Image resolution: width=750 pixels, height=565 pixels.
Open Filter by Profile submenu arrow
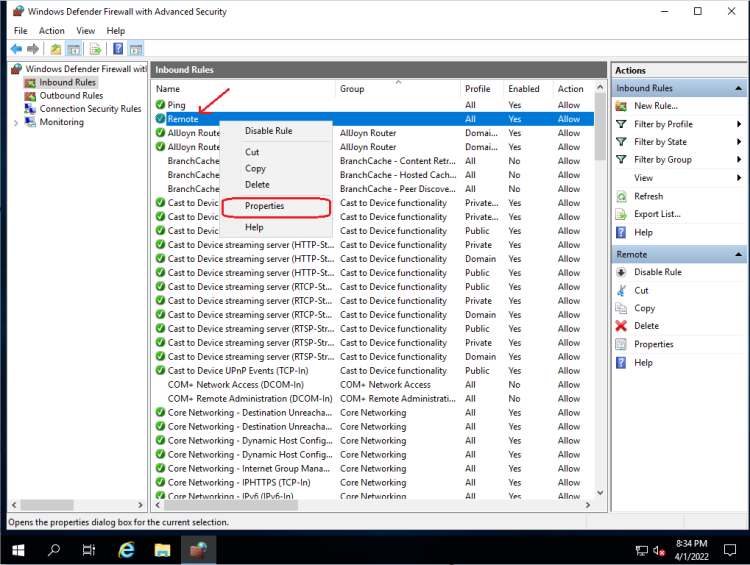739,124
